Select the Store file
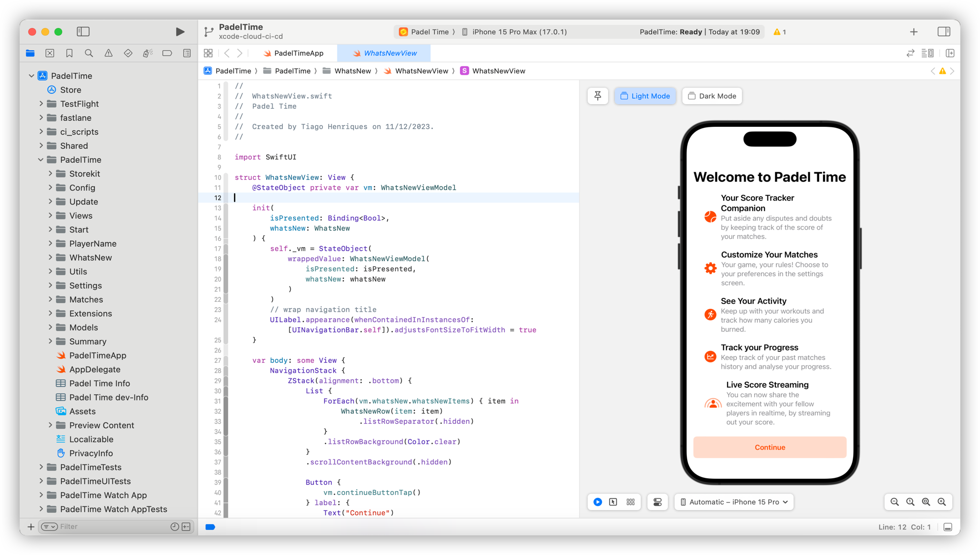The height and width of the screenshot is (555, 980). click(x=70, y=90)
